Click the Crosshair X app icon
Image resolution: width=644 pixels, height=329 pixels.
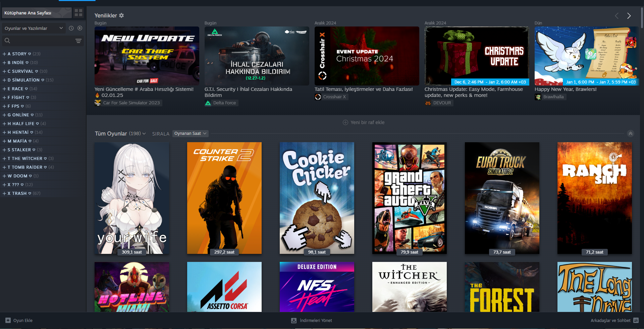[318, 97]
